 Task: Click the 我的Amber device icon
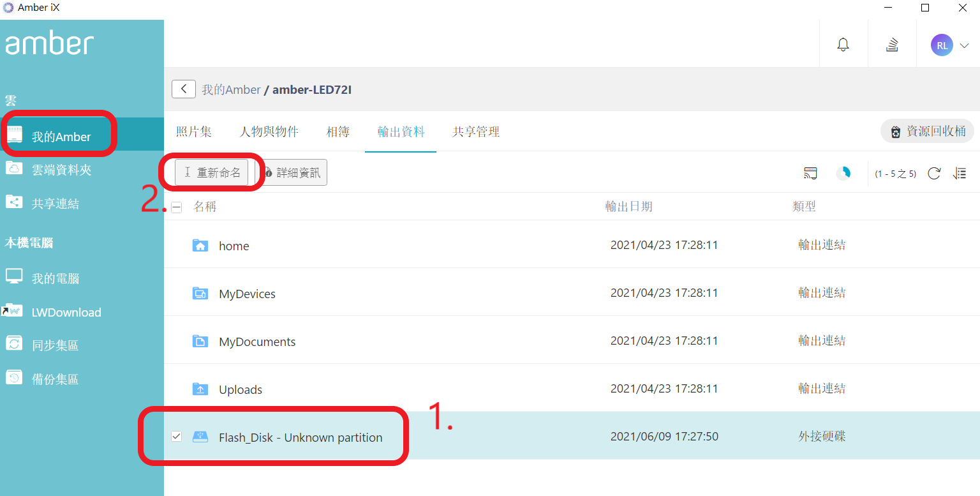point(15,135)
